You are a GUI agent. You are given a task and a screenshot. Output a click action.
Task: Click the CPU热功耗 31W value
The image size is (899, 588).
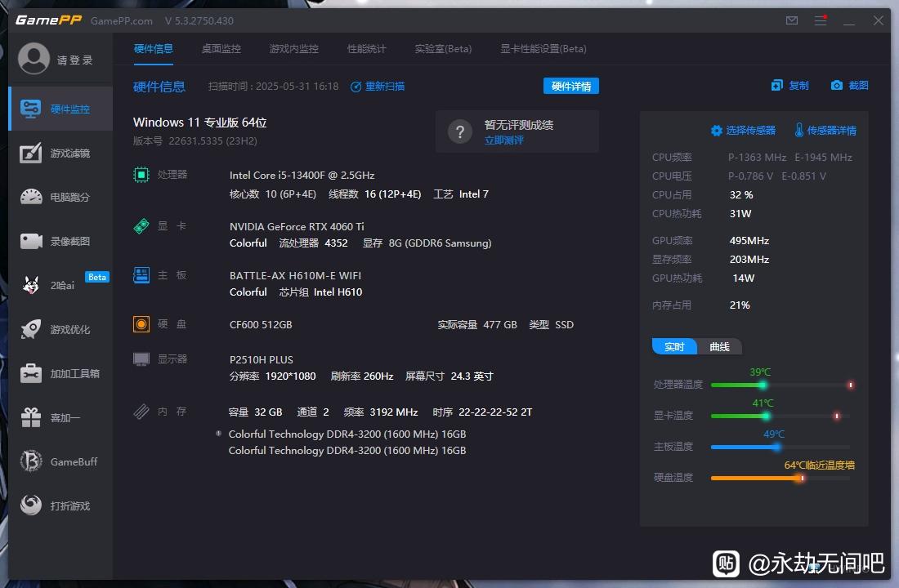click(740, 214)
